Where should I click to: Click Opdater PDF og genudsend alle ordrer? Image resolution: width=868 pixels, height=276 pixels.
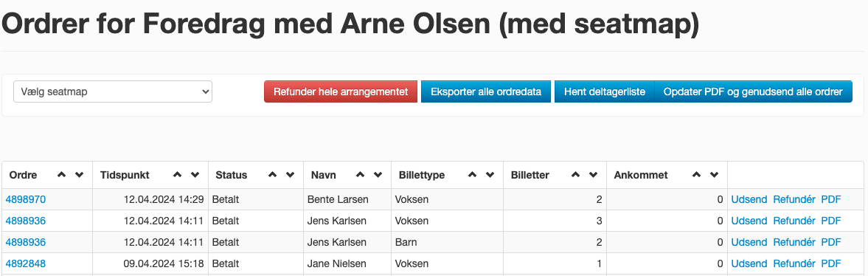[754, 92]
